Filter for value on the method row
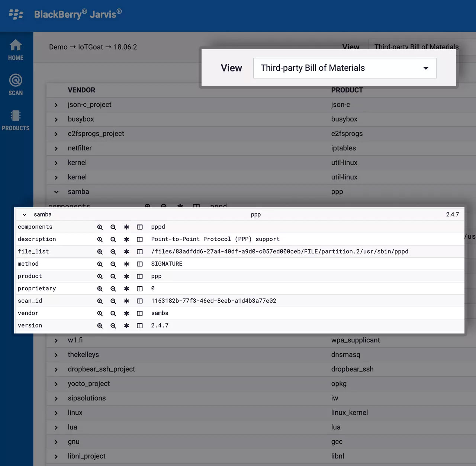 coord(100,264)
